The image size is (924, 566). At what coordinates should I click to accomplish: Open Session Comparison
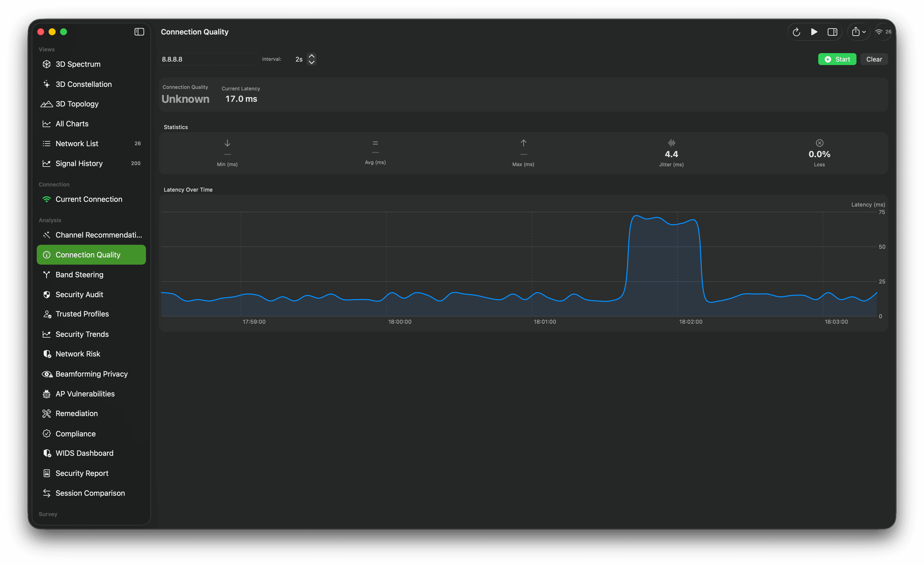91,493
